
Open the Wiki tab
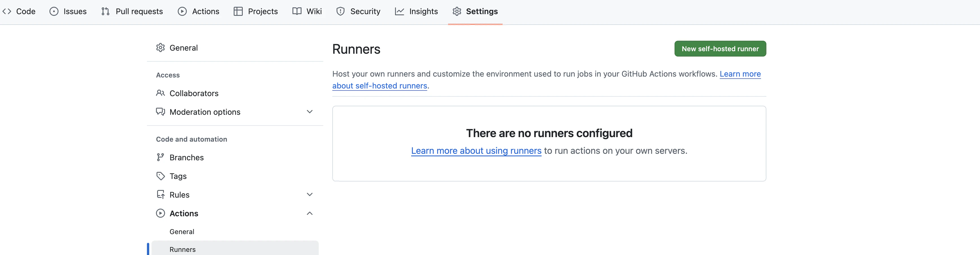[307, 11]
